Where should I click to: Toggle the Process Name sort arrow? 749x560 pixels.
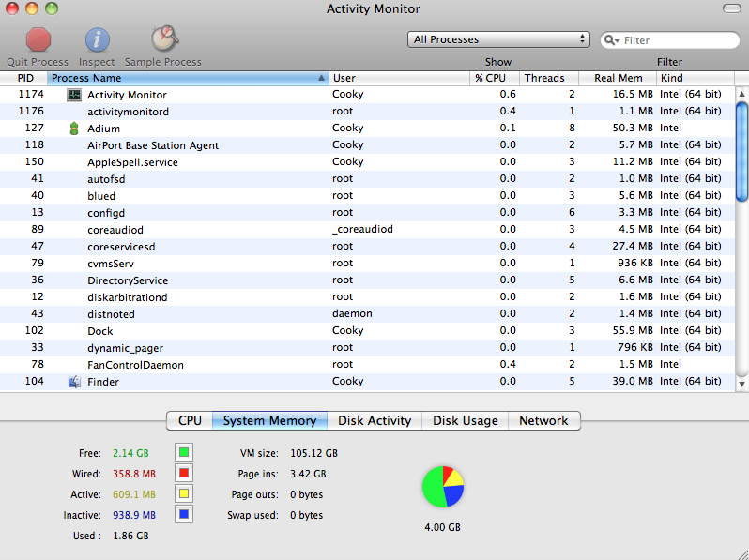coord(322,78)
